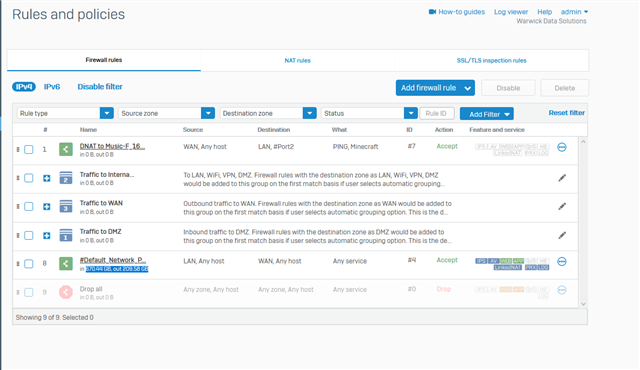
Task: Edit the Traffic to DMZ group pencil
Action: (x=562, y=235)
